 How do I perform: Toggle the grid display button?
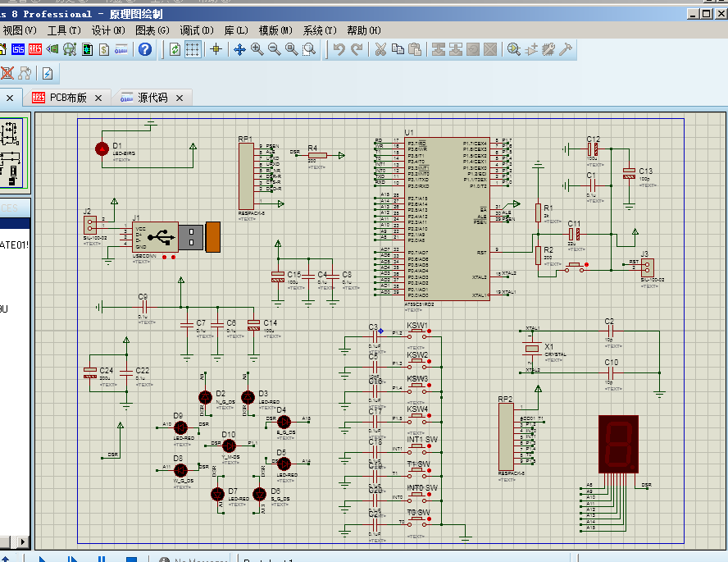pyautogui.click(x=192, y=49)
